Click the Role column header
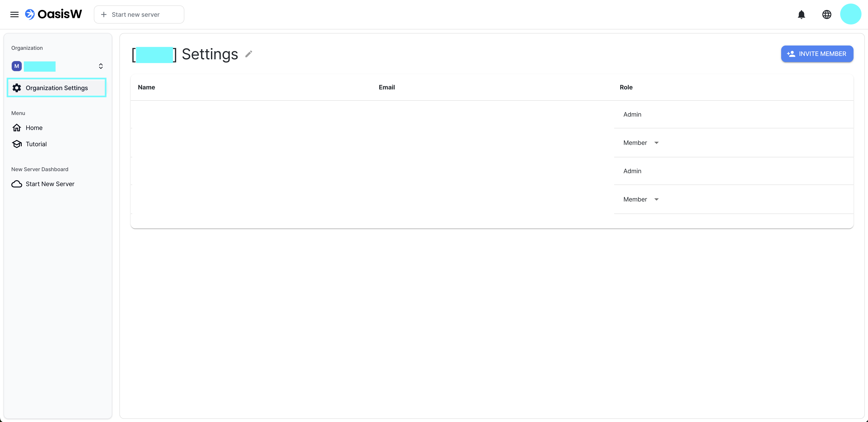 (x=626, y=87)
